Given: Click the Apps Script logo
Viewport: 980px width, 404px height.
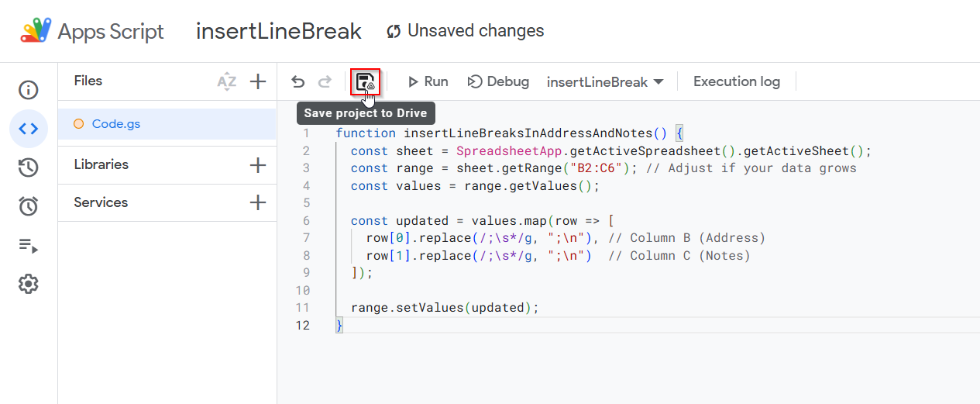Looking at the screenshot, I should pos(36,31).
